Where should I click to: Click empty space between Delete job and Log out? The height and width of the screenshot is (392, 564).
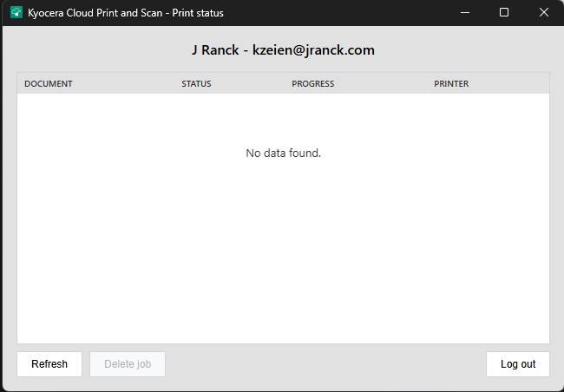click(x=325, y=364)
